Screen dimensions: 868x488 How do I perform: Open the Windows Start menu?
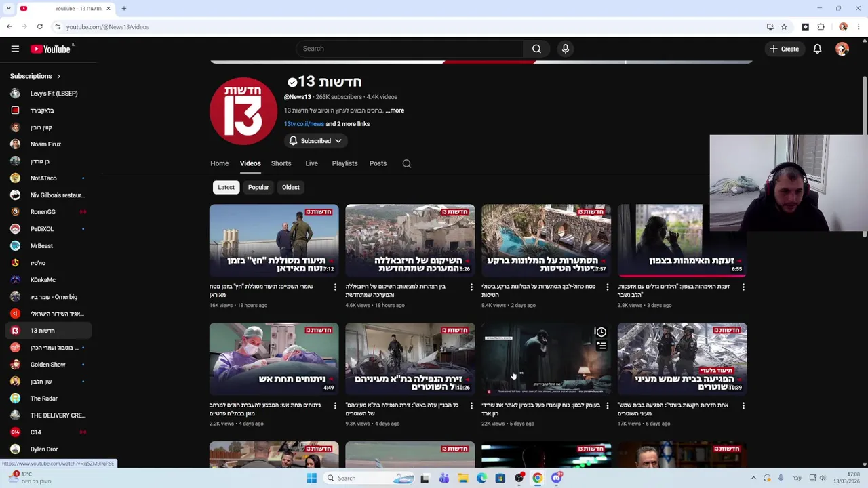point(311,478)
